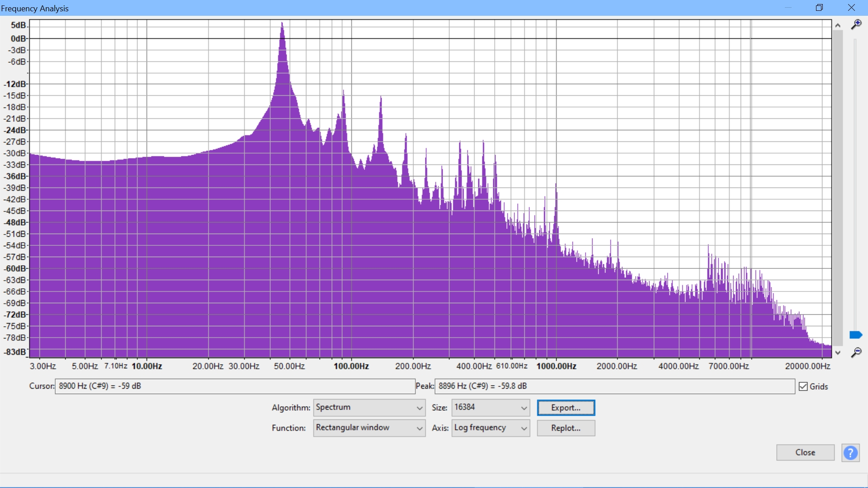Click the 100.00Hz axis label
Screen dimensions: 868x488
351,366
